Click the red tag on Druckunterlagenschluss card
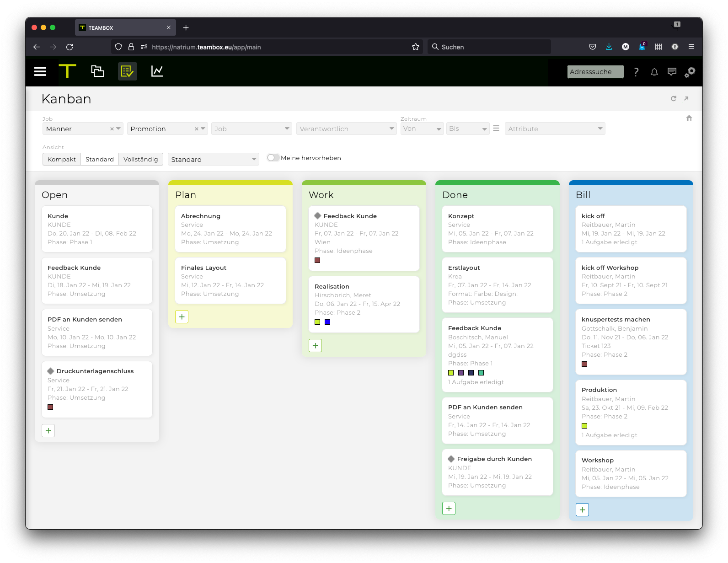This screenshot has width=728, height=563. 50,407
